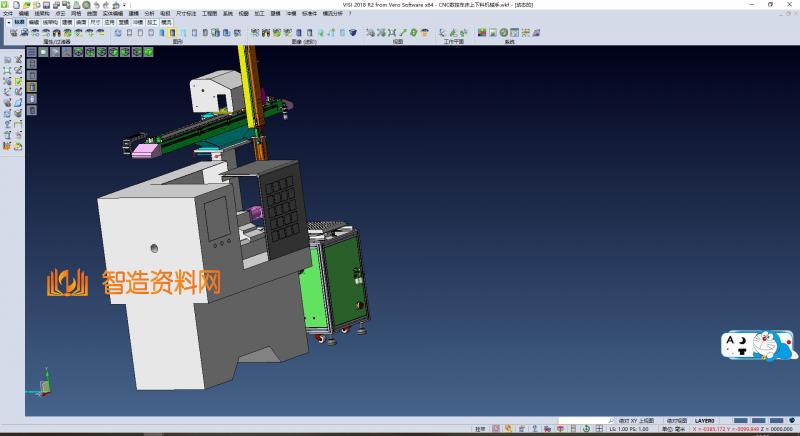This screenshot has height=436, width=800.
Task: Open the 分析 (Analysis) menu
Action: pos(149,13)
